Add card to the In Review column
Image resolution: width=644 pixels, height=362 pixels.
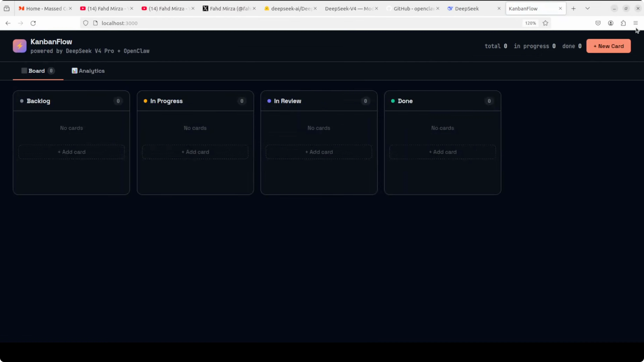pos(319,152)
